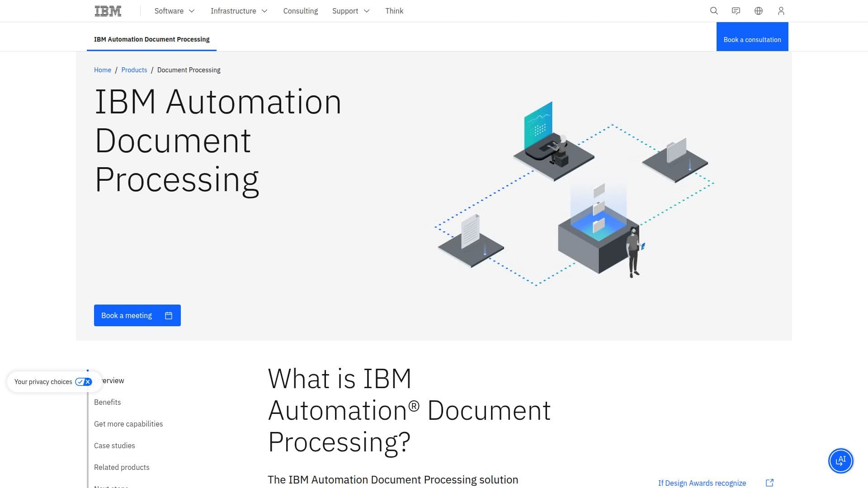This screenshot has width=868, height=488.
Task: Click Book a consultation button
Action: coord(752,37)
